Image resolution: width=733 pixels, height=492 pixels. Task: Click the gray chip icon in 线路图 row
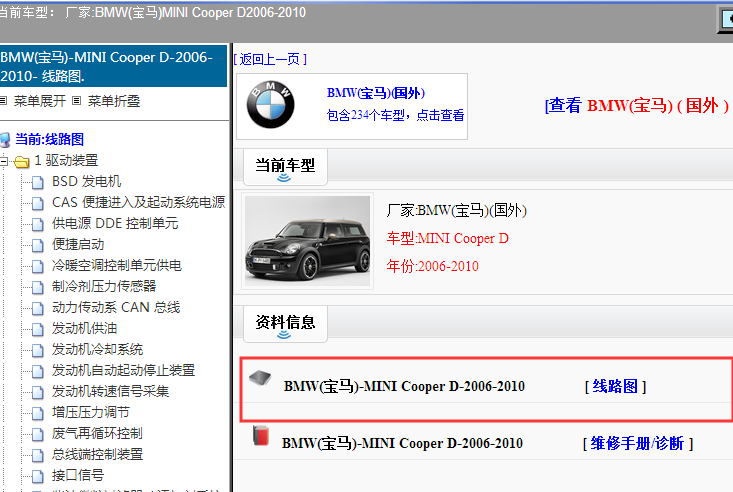(x=260, y=378)
